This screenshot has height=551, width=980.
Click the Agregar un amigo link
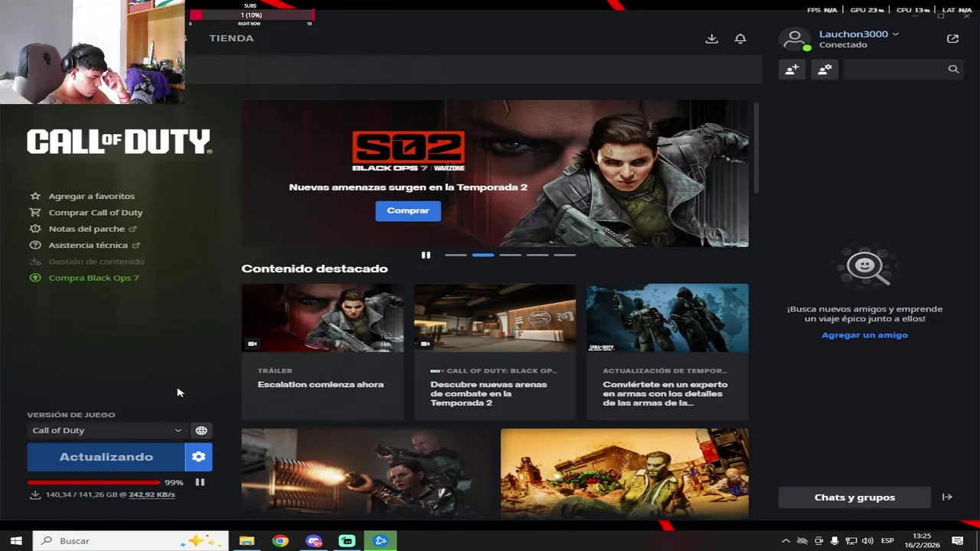pos(864,335)
